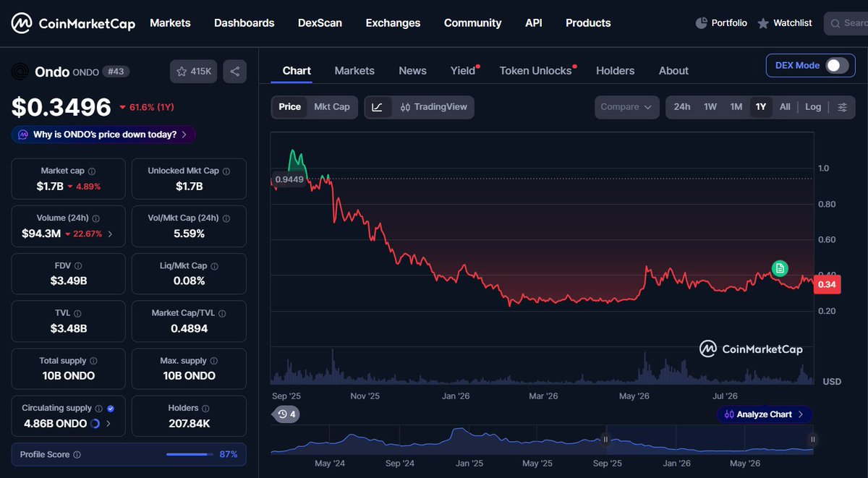Open DexScan navigation menu
This screenshot has width=868, height=478.
click(x=320, y=23)
